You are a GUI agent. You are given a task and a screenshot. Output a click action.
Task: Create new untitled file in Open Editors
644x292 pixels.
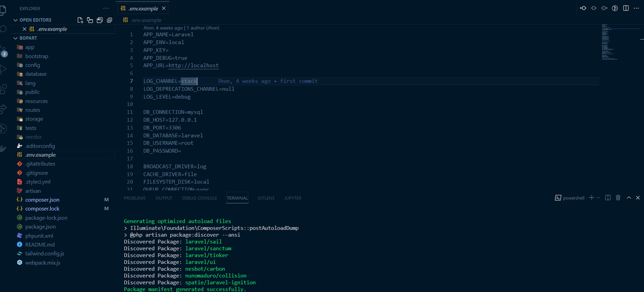[80, 20]
